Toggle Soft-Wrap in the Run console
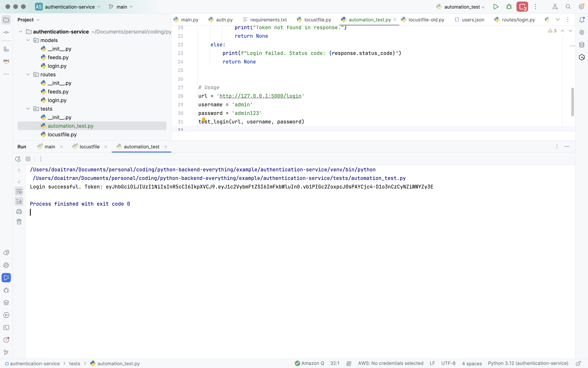Screen dimensions: 588x368 click(19, 191)
